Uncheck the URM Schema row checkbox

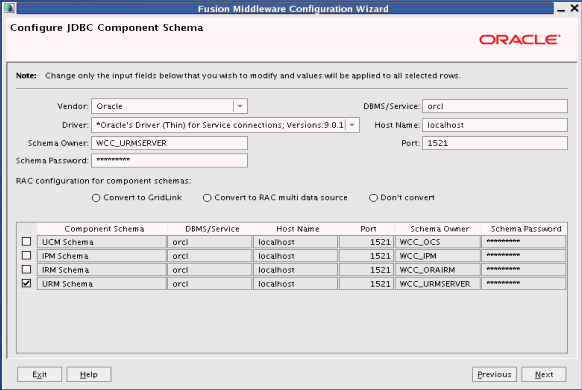coord(26,284)
